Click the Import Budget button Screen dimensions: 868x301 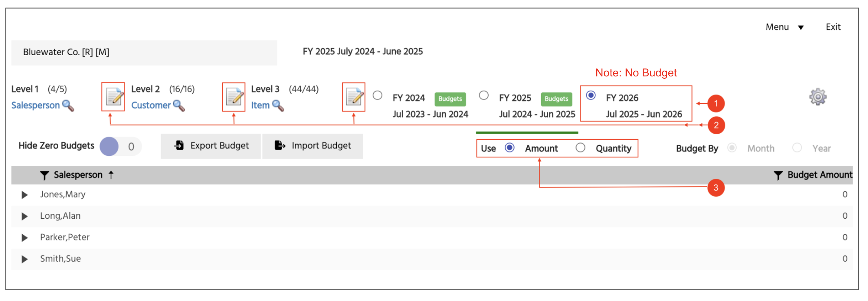pyautogui.click(x=313, y=146)
